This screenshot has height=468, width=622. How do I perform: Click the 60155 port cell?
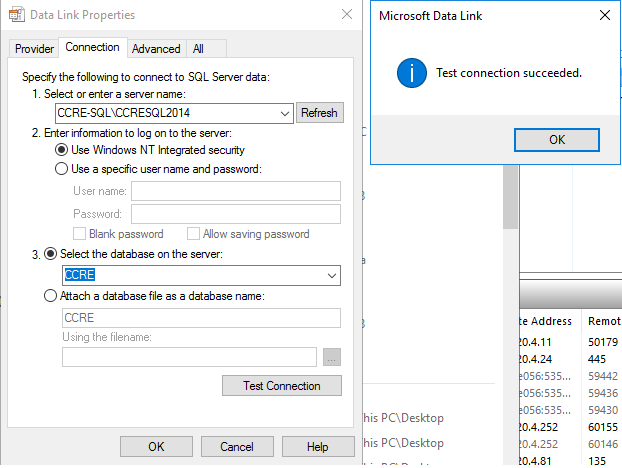click(603, 427)
